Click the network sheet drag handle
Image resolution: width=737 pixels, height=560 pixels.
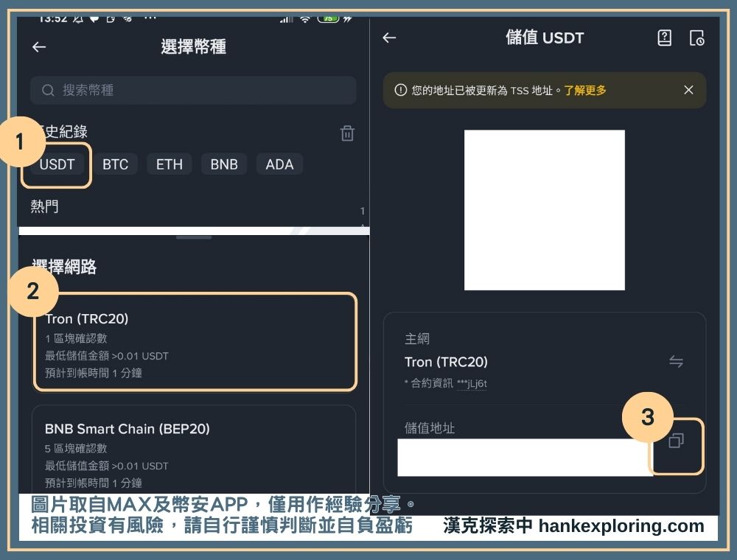pyautogui.click(x=194, y=238)
